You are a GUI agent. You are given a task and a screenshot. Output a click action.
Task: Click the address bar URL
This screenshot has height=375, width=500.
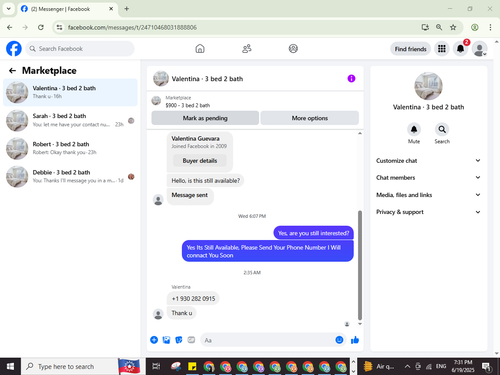pos(132,27)
